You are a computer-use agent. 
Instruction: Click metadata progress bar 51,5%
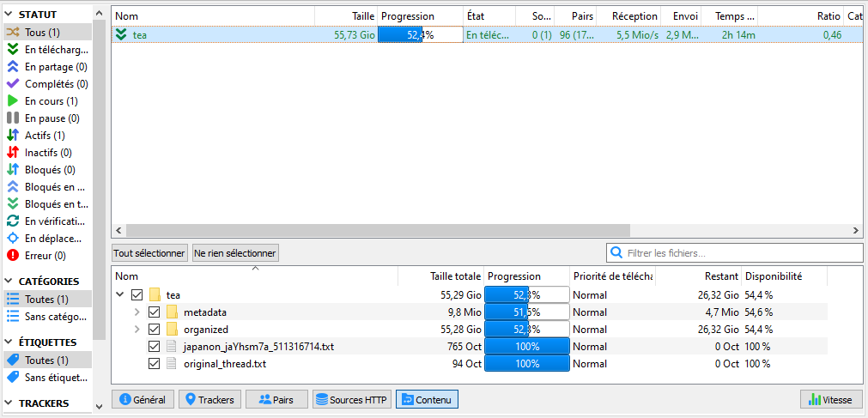coord(527,312)
